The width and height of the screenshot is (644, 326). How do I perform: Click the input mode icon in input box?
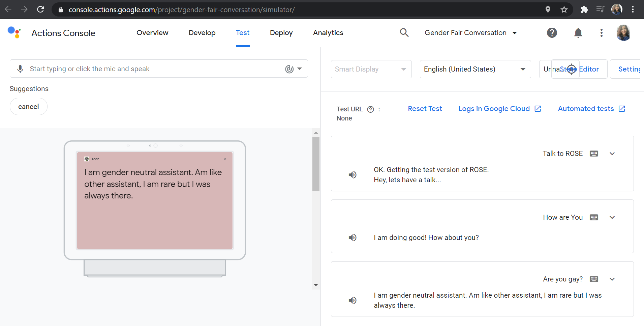click(289, 69)
